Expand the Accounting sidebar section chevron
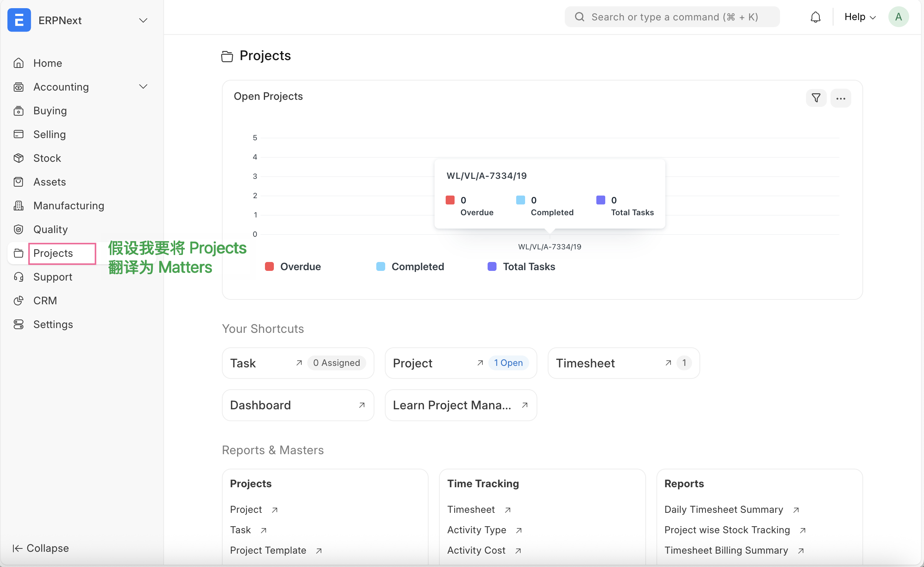 point(143,86)
